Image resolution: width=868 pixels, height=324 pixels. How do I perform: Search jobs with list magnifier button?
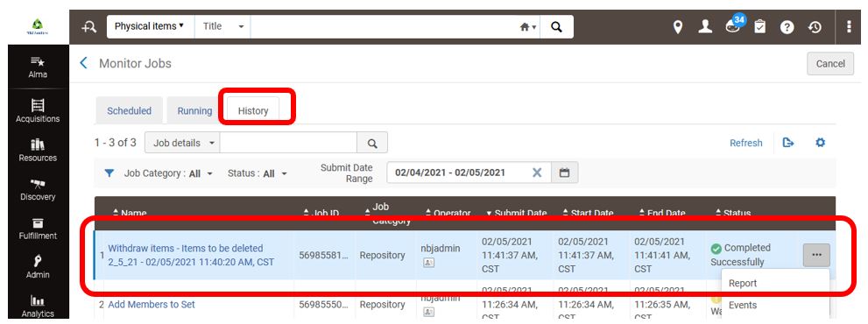pos(372,143)
